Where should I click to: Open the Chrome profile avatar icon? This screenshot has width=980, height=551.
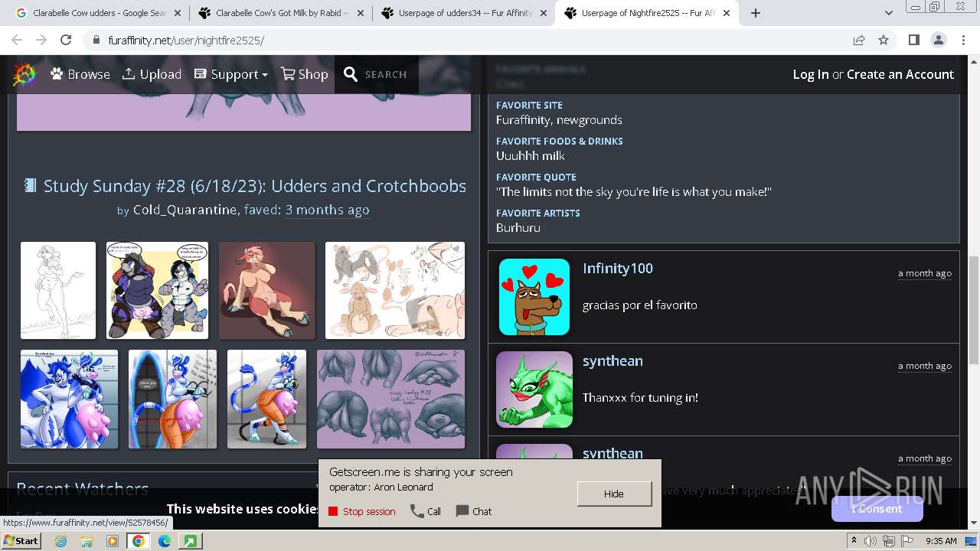tap(939, 40)
